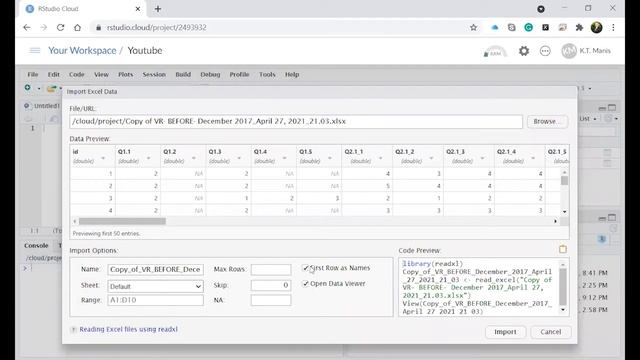Open the Q2.1_4 column type dropdown
Screen dimensions: 640x360
[533, 158]
